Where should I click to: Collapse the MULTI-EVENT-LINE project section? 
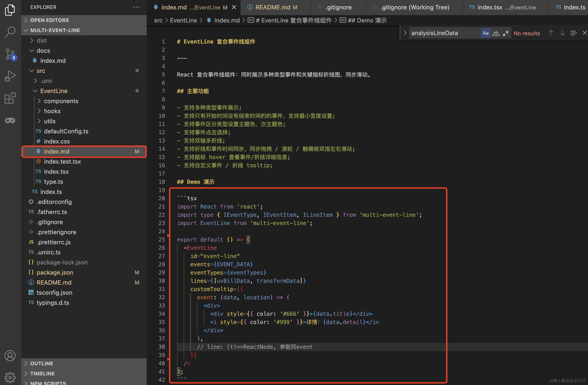84,30
